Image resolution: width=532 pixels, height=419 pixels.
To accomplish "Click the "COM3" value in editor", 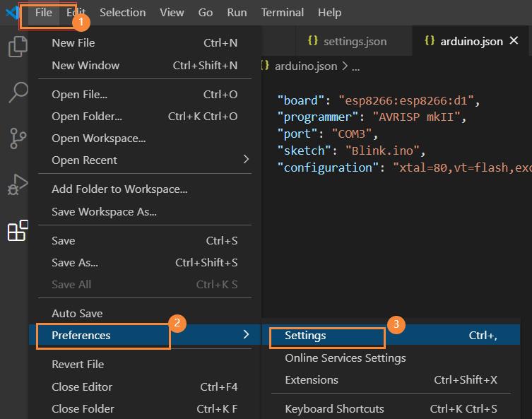I will (352, 134).
